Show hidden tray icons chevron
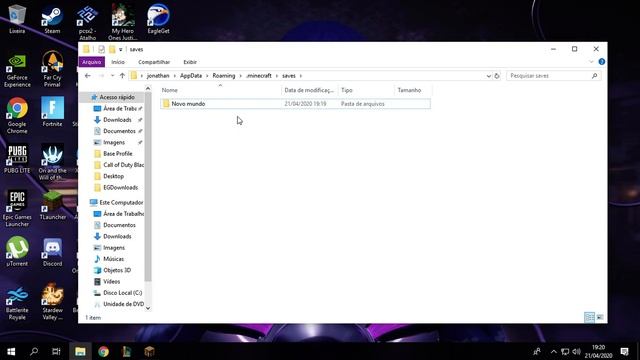The height and width of the screenshot is (360, 640). [x=553, y=351]
